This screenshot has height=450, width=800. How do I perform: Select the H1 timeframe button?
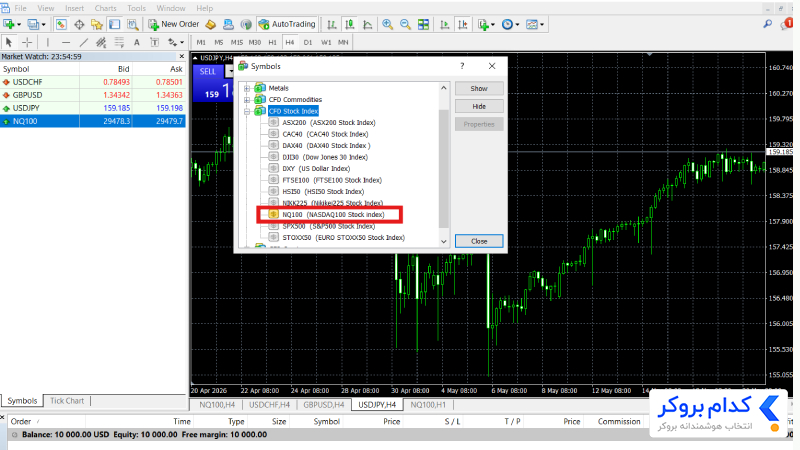(272, 42)
